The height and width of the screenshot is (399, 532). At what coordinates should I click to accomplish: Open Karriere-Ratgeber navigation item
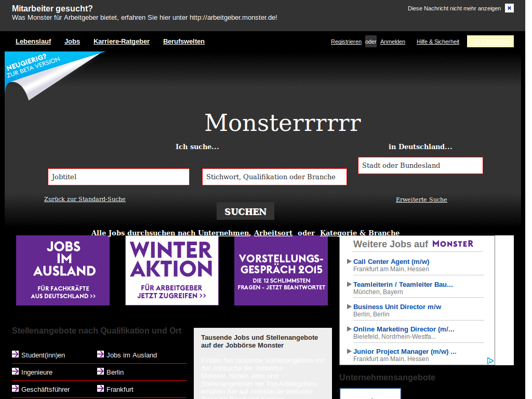coord(122,42)
